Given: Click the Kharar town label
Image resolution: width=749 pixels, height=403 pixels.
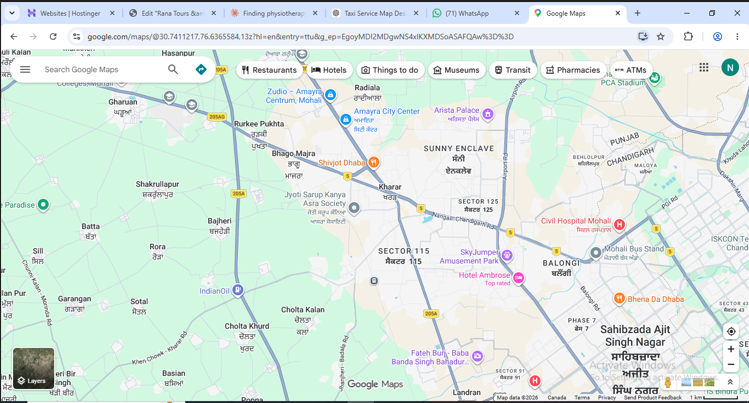Looking at the screenshot, I should pos(390,187).
